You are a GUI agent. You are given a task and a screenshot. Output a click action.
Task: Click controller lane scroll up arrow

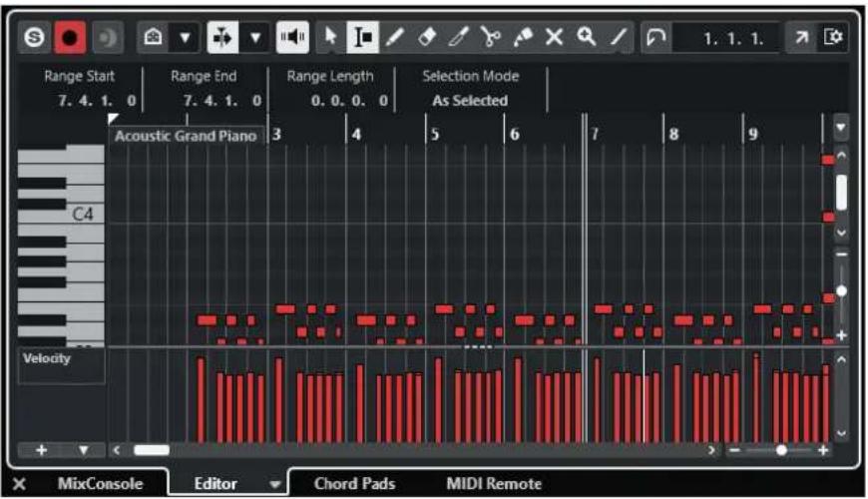841,360
